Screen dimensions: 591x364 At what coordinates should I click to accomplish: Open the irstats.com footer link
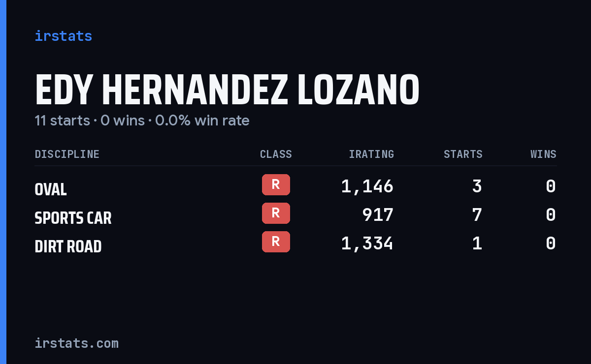76,343
